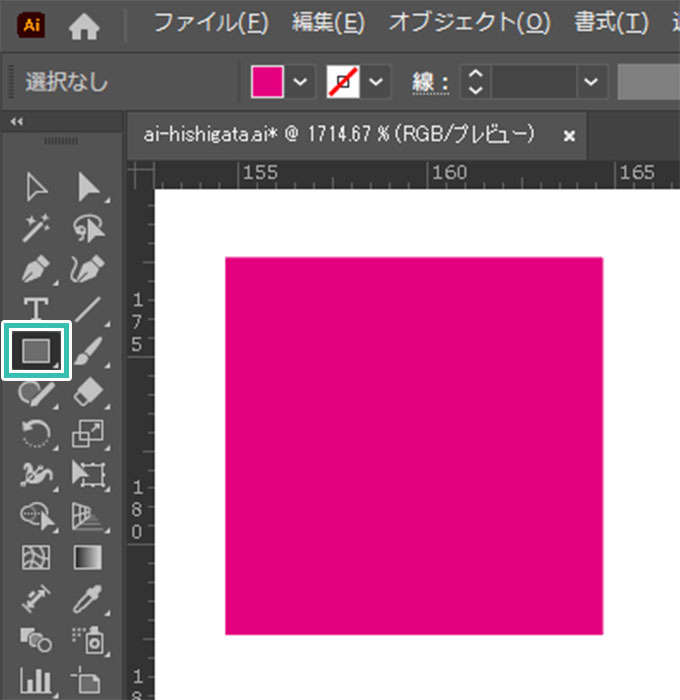The height and width of the screenshot is (700, 680).
Task: Select the Lasso tool
Action: tap(88, 229)
